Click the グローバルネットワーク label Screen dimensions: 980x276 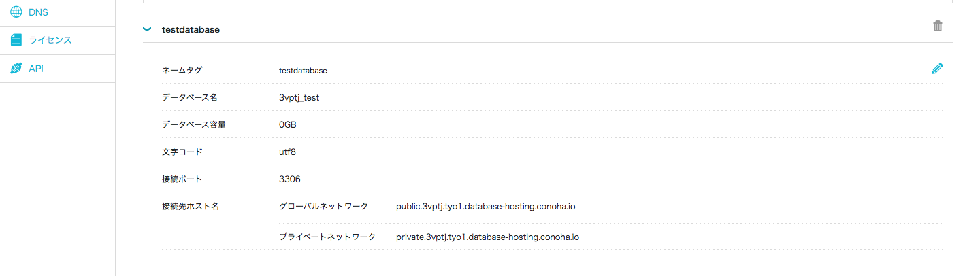(323, 206)
